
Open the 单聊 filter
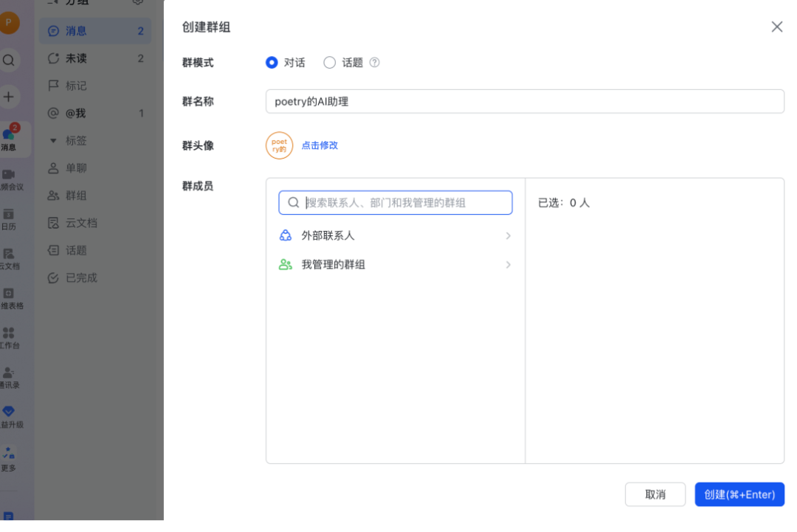coord(95,168)
